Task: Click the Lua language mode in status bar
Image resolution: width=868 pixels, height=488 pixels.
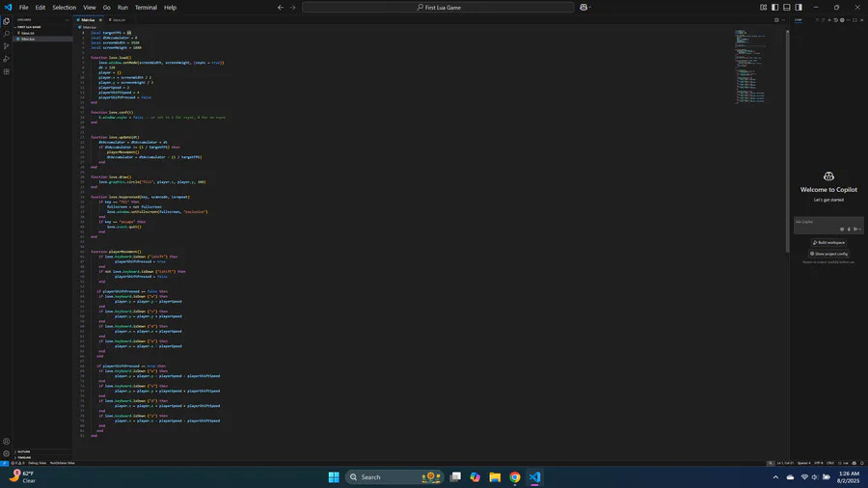Action: click(844, 463)
